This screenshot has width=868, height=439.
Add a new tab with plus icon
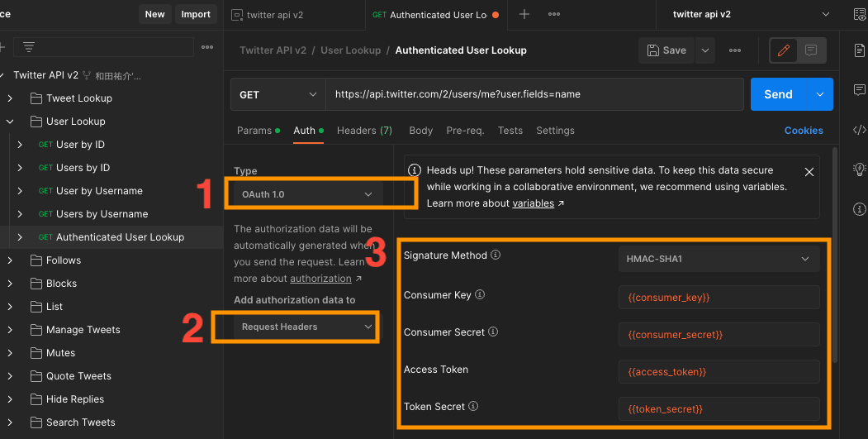(x=524, y=14)
